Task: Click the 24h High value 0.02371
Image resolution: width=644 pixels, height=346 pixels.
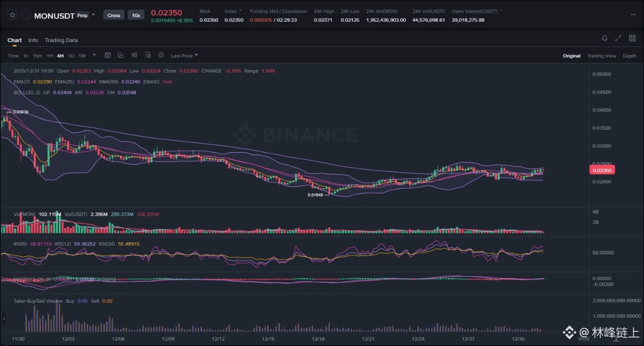Action: [x=323, y=20]
